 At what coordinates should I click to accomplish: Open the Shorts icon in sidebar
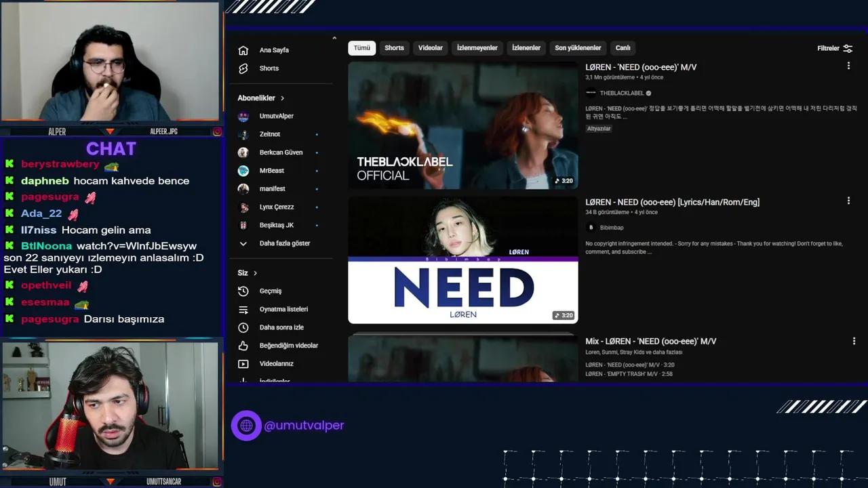(243, 68)
